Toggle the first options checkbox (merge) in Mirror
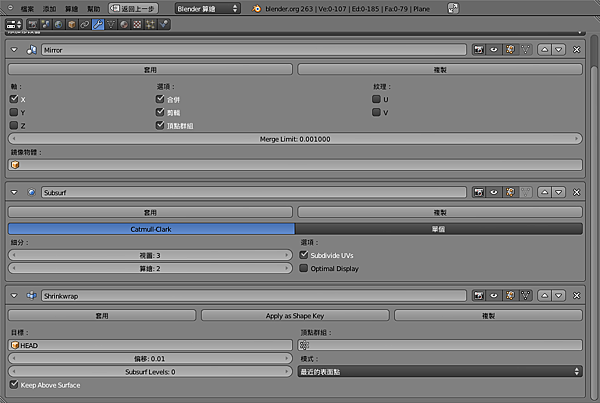Viewport: 600px width, 403px height. [160, 99]
